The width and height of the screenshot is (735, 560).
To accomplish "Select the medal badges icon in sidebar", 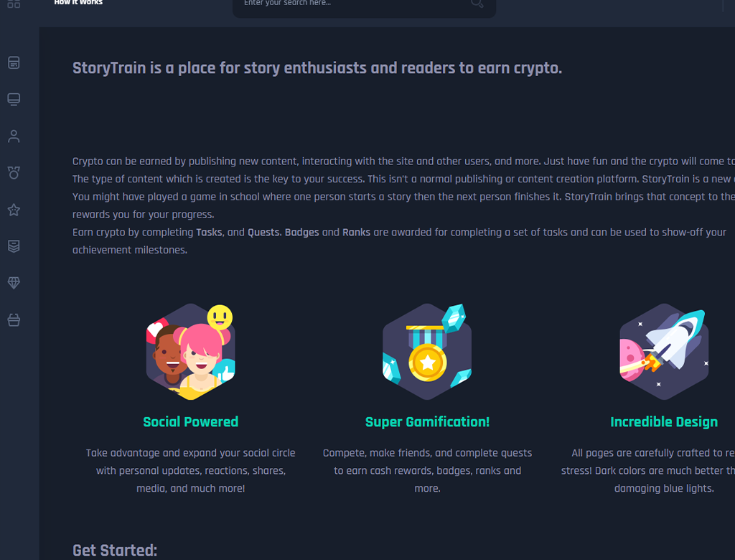I will coord(14,173).
